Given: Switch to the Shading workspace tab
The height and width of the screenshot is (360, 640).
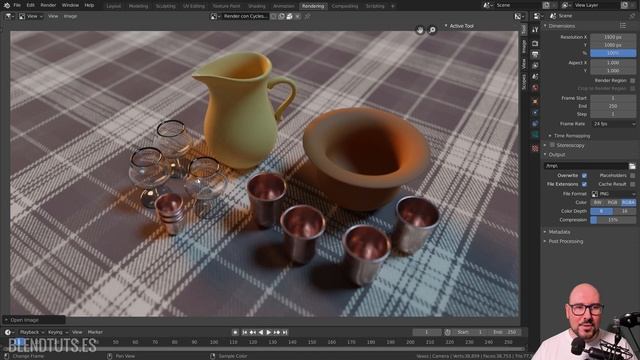Looking at the screenshot, I should pos(257,6).
